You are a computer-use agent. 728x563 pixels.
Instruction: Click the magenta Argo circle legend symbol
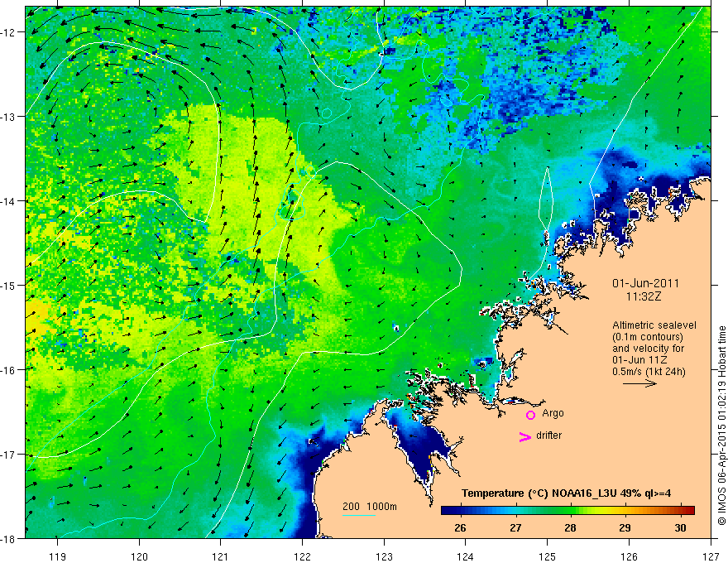[x=530, y=415]
